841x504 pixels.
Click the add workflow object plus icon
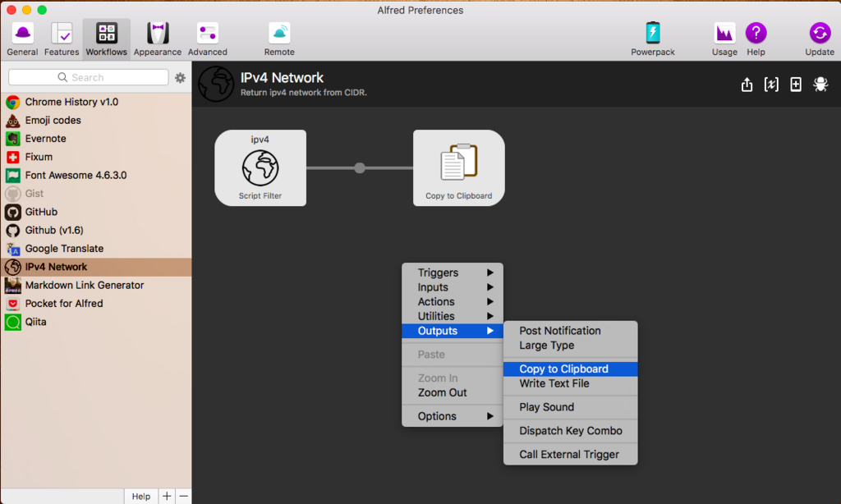[796, 85]
